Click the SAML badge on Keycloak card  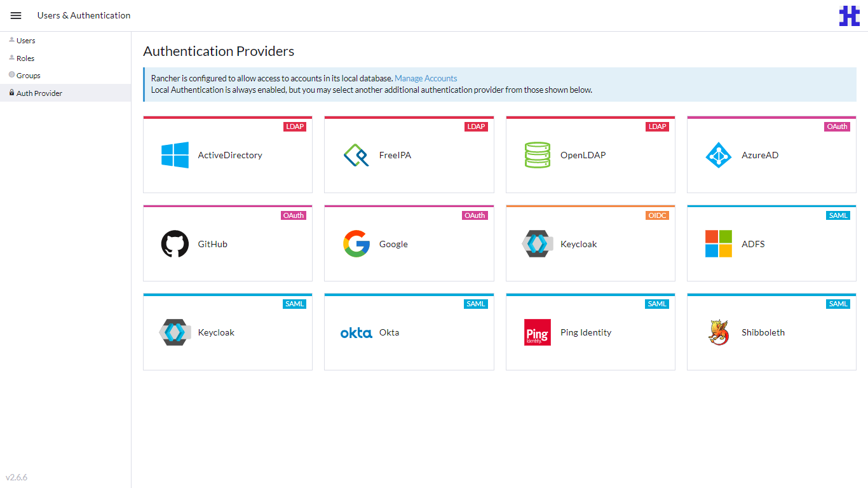[x=295, y=304]
